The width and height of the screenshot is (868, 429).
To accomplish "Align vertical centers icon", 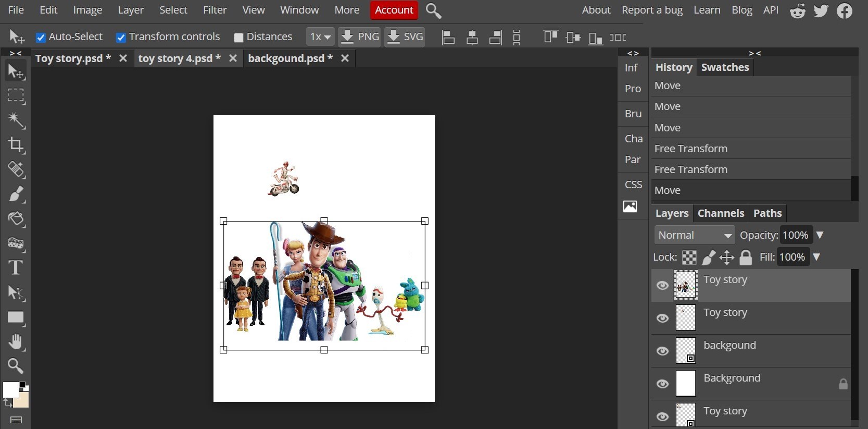I will pos(573,38).
